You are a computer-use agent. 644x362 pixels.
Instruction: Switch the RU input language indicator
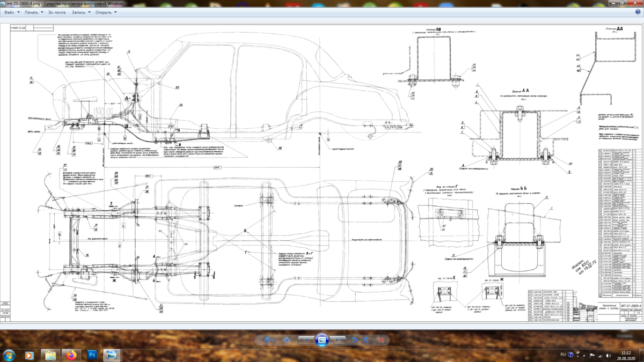pyautogui.click(x=563, y=355)
